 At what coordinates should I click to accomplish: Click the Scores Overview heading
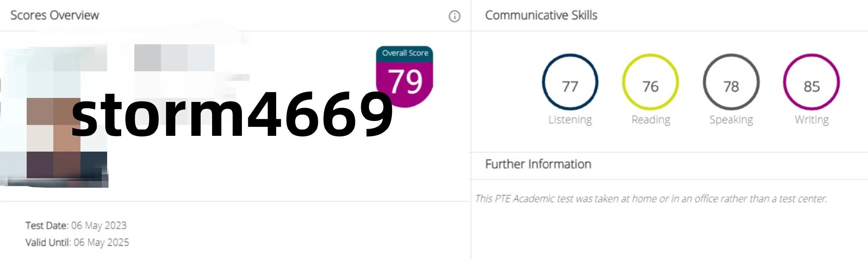55,15
